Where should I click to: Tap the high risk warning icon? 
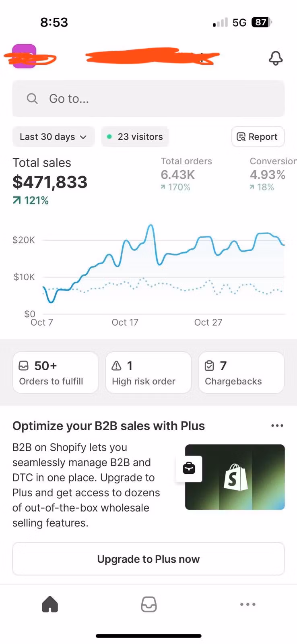click(x=116, y=365)
